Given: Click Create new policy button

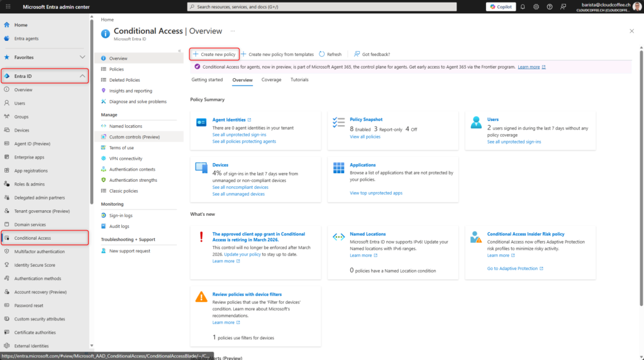Looking at the screenshot, I should coord(214,54).
